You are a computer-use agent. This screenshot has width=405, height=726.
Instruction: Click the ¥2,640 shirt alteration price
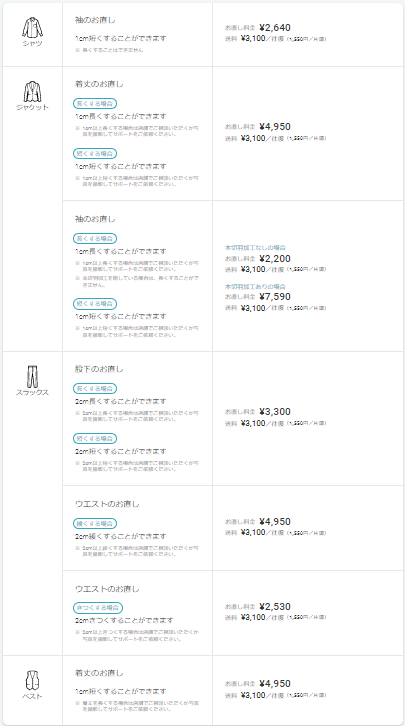point(275,28)
